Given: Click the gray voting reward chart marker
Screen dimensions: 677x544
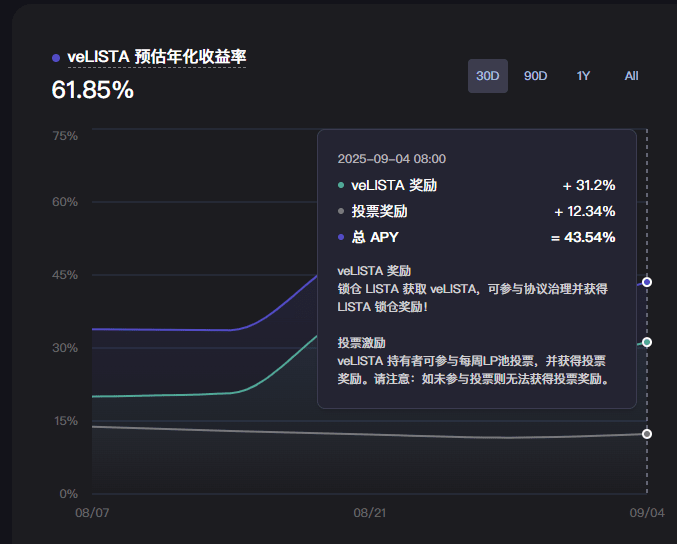Looking at the screenshot, I should pyautogui.click(x=647, y=434).
